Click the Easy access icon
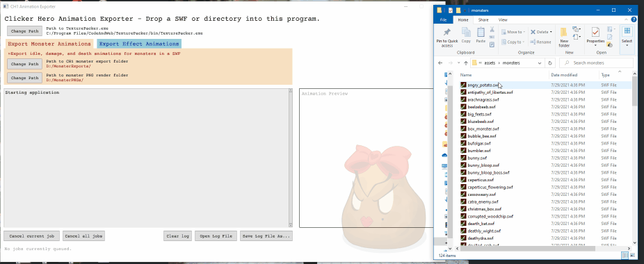The image size is (644, 264). click(576, 38)
